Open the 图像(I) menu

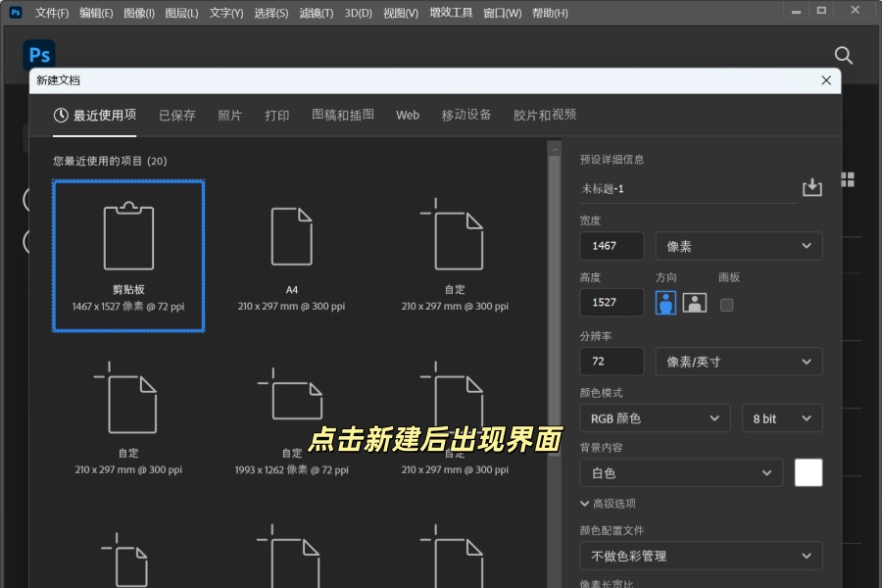coord(139,13)
